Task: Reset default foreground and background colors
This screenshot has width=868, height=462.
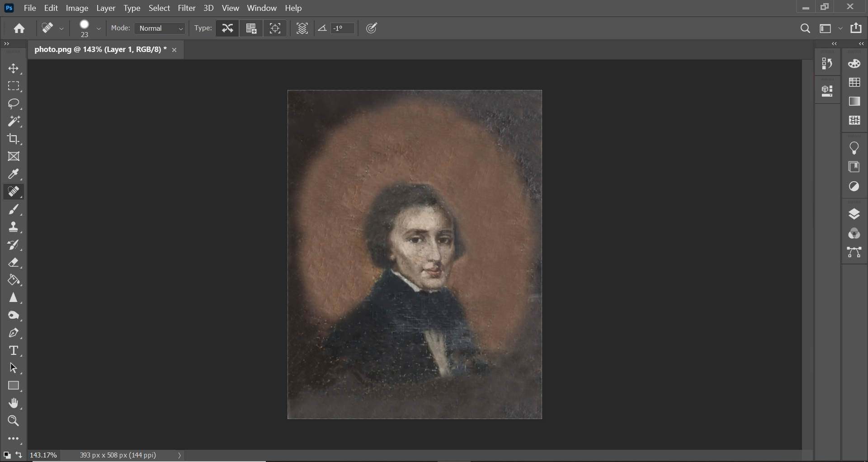Action: click(x=7, y=455)
